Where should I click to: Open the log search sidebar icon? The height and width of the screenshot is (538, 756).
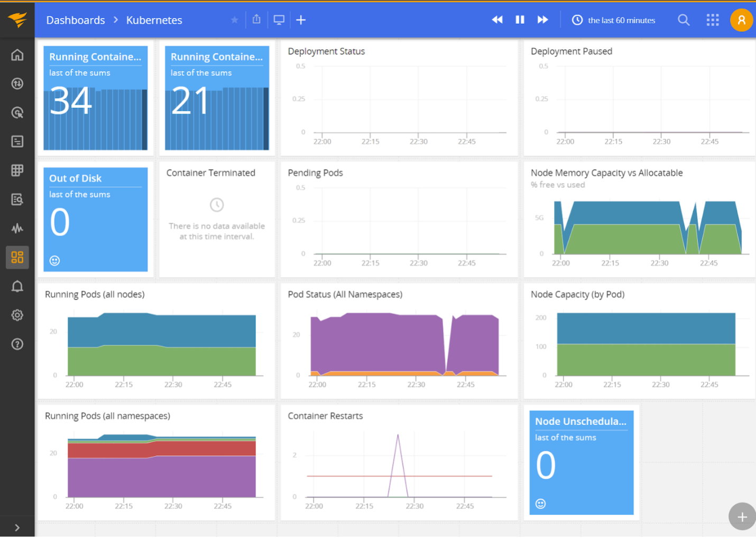click(17, 199)
